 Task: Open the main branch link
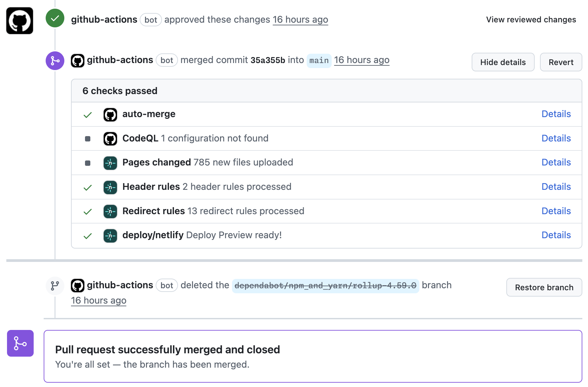click(x=319, y=60)
